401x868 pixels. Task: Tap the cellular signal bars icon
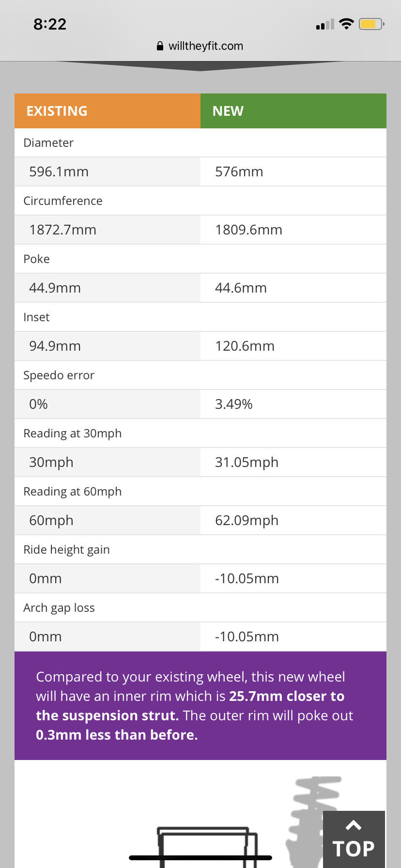(325, 24)
